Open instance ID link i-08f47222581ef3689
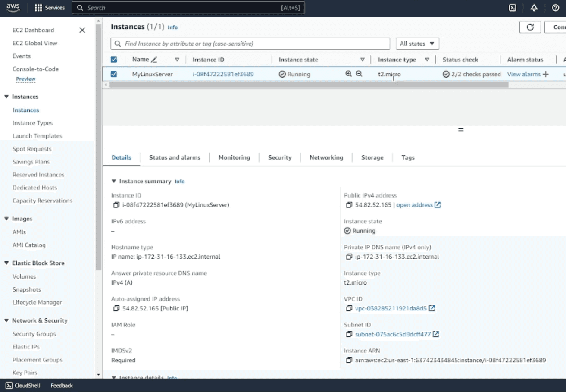566x392 pixels. click(223, 74)
